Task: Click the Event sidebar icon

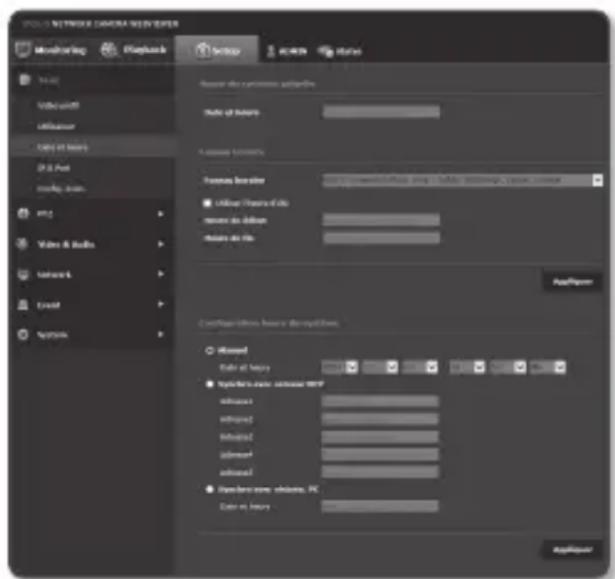Action: coord(23,303)
